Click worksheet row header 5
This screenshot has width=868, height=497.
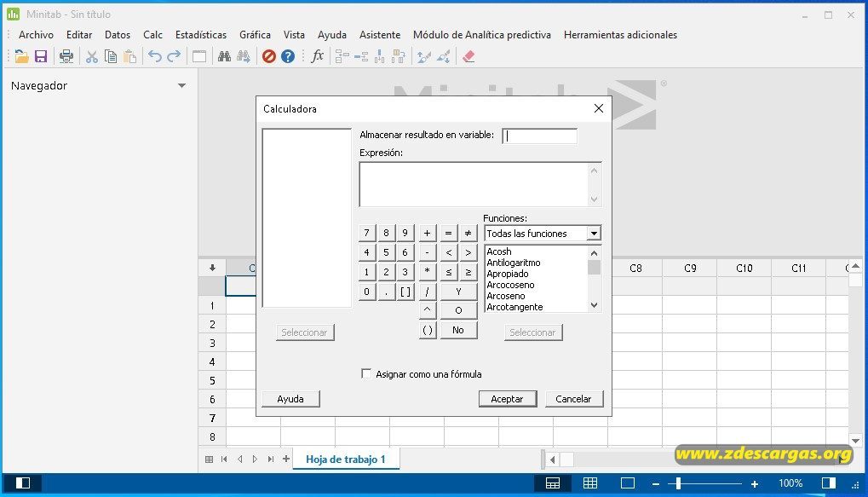coord(212,381)
